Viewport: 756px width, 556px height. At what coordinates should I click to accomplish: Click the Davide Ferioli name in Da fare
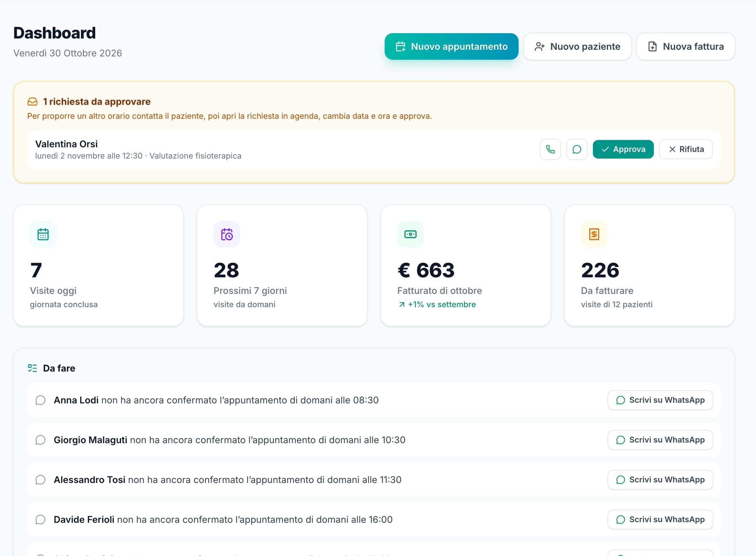pos(84,519)
